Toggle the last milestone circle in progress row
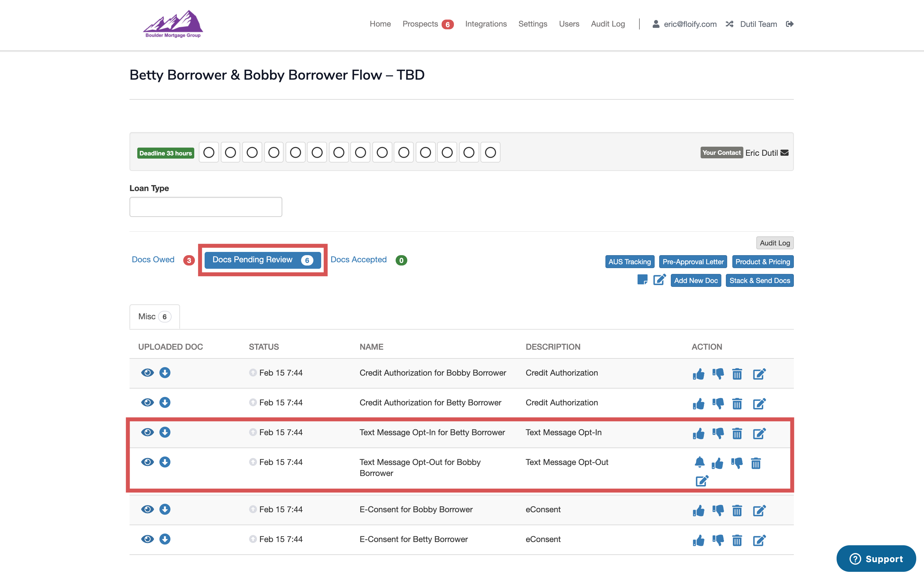Viewport: 924px width, 577px height. [x=490, y=153]
